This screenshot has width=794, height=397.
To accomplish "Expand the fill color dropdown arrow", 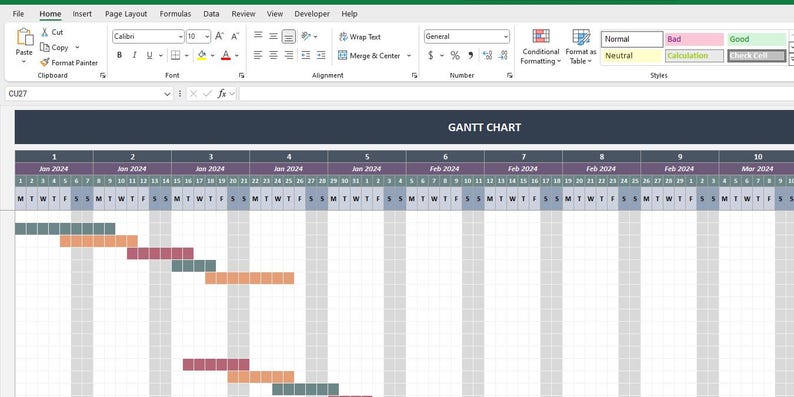I will [x=212, y=55].
